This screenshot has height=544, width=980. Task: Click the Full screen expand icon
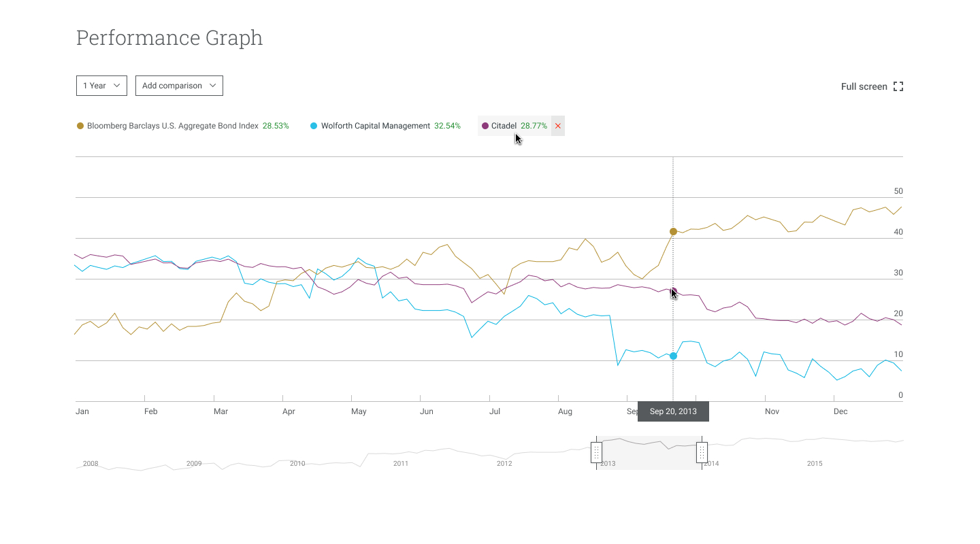pos(898,86)
